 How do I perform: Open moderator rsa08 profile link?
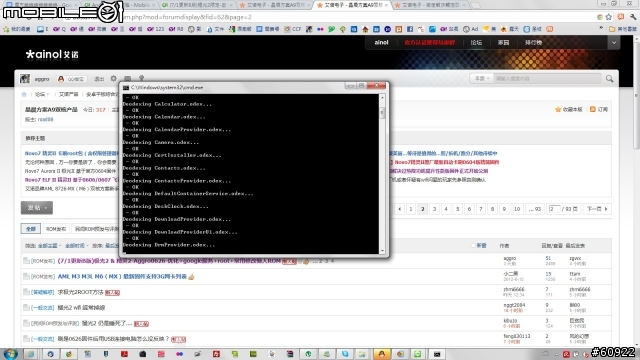click(45, 120)
